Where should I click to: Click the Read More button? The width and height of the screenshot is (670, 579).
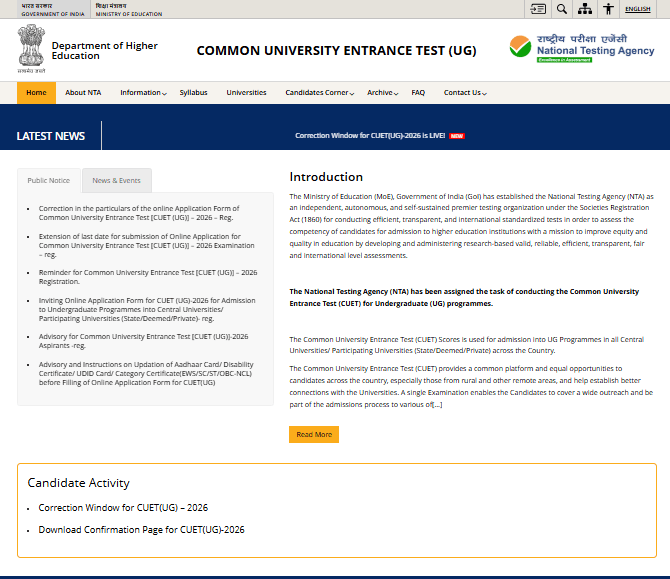(314, 435)
